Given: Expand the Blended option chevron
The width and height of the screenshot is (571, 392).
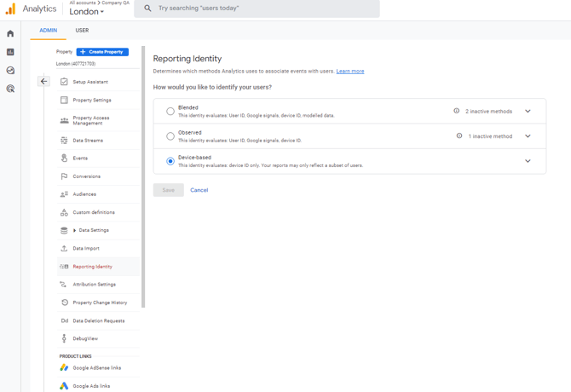Looking at the screenshot, I should pyautogui.click(x=528, y=112).
